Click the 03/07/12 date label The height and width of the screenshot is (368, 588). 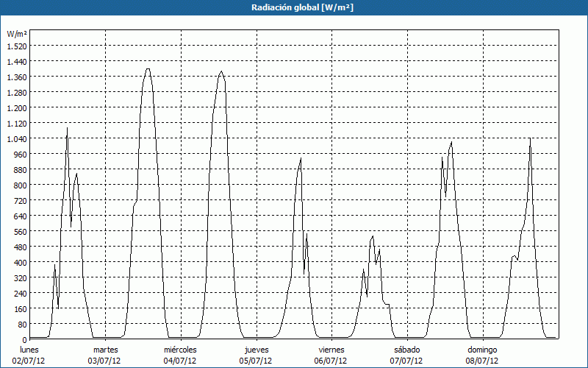(x=104, y=361)
